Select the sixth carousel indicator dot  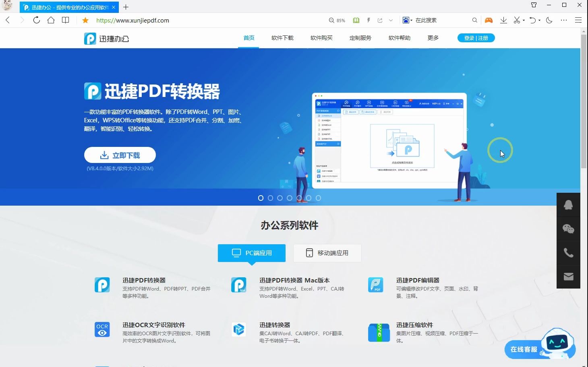tap(308, 198)
